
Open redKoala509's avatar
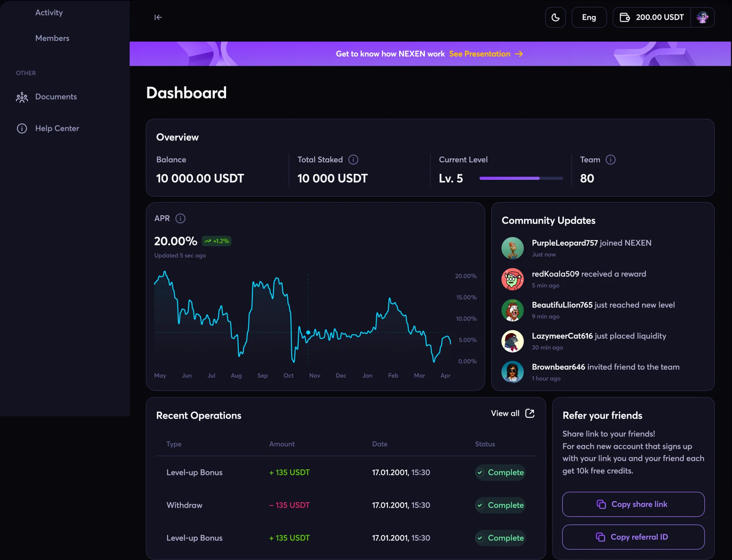click(512, 279)
